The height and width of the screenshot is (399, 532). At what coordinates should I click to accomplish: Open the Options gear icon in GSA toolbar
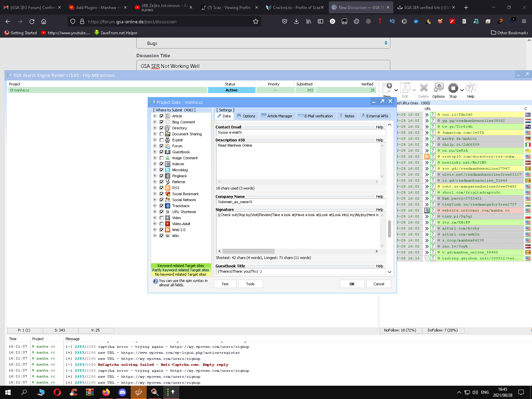pyautogui.click(x=439, y=88)
